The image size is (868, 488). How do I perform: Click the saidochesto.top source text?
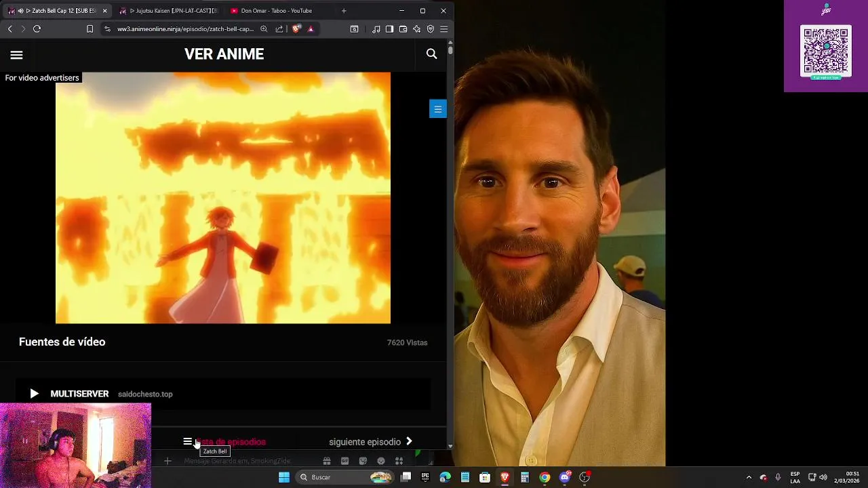(145, 394)
